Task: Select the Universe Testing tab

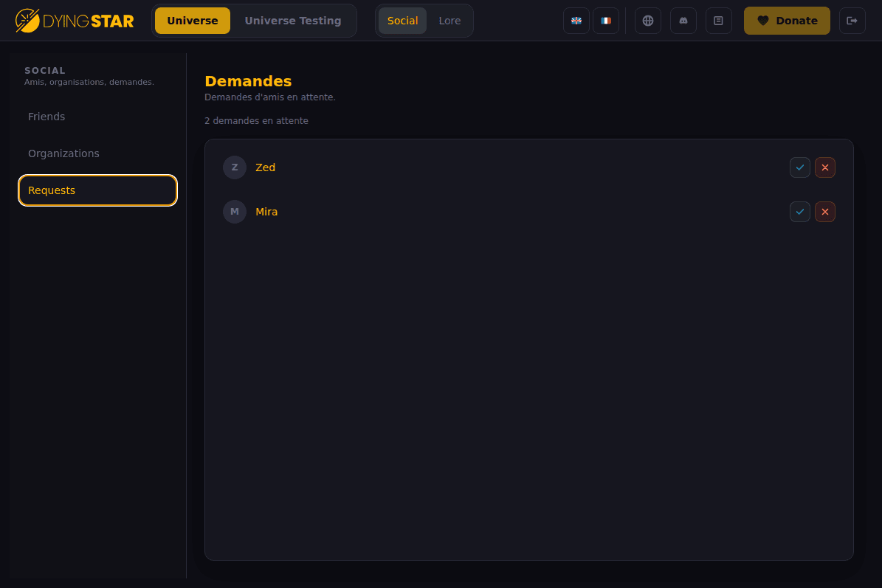Action: [x=293, y=21]
